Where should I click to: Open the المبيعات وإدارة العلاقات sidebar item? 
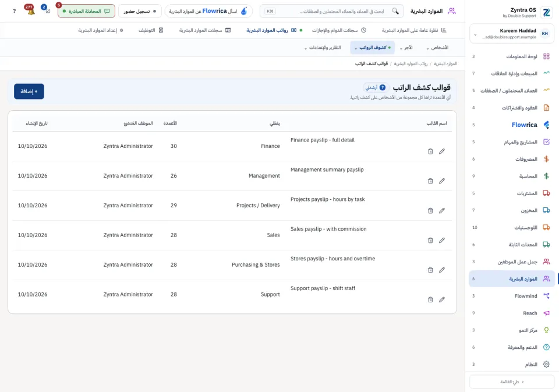(x=512, y=73)
